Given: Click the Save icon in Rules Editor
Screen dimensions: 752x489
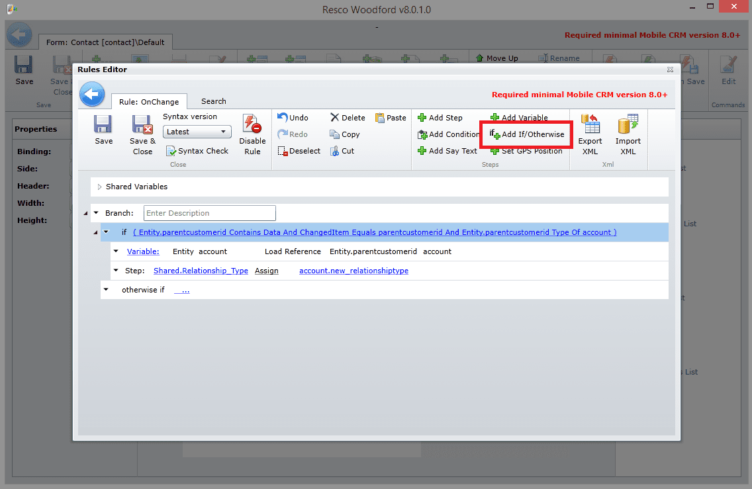Looking at the screenshot, I should (x=103, y=129).
